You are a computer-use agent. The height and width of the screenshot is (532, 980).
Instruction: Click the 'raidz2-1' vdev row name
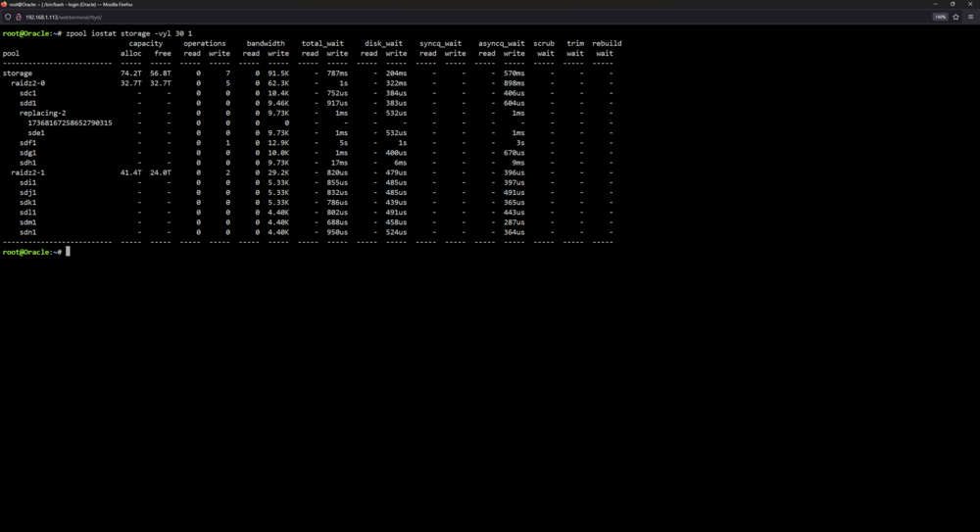(x=28, y=173)
